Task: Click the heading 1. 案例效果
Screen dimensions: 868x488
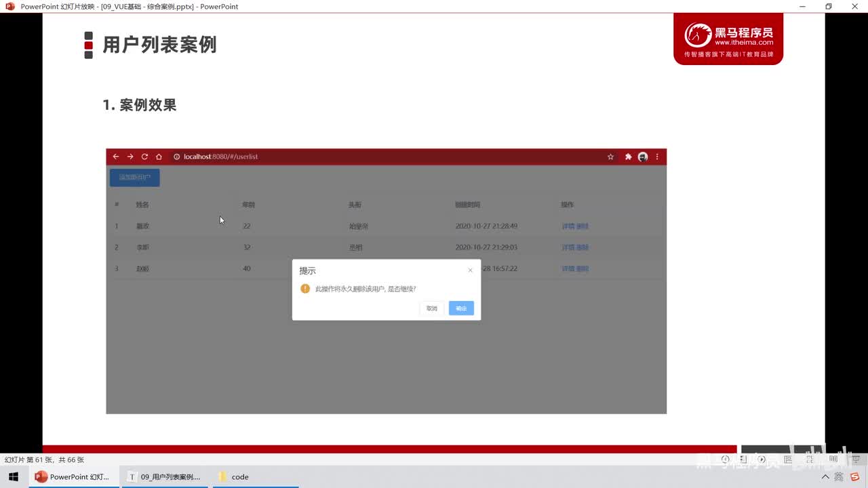Action: [140, 105]
